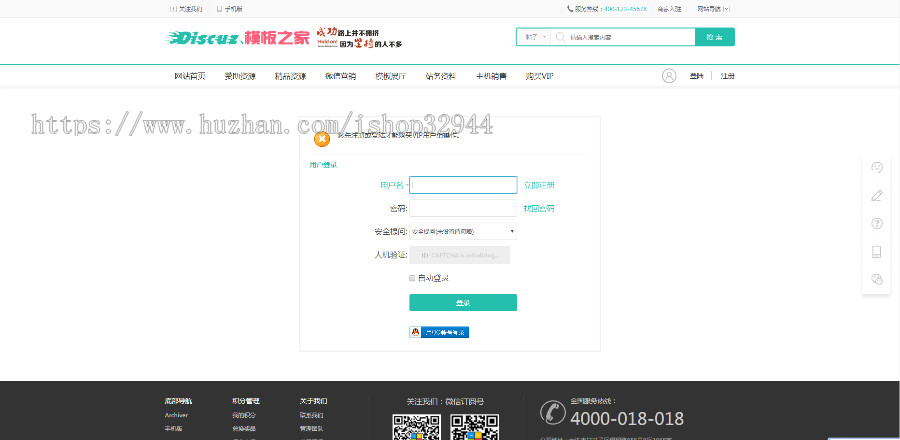Expand the 用户名 login type selector

coord(394,185)
